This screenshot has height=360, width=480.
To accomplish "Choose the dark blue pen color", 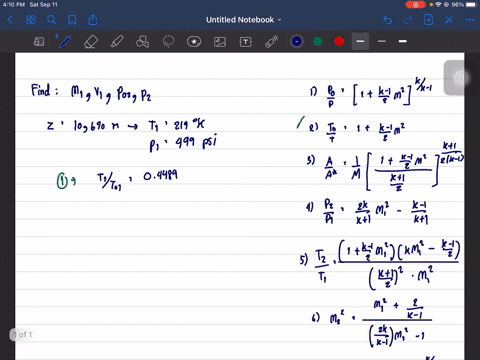I will coord(297,41).
